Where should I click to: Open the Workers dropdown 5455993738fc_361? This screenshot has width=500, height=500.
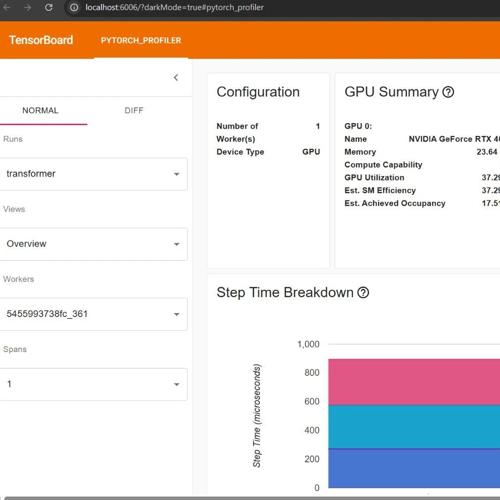(93, 314)
